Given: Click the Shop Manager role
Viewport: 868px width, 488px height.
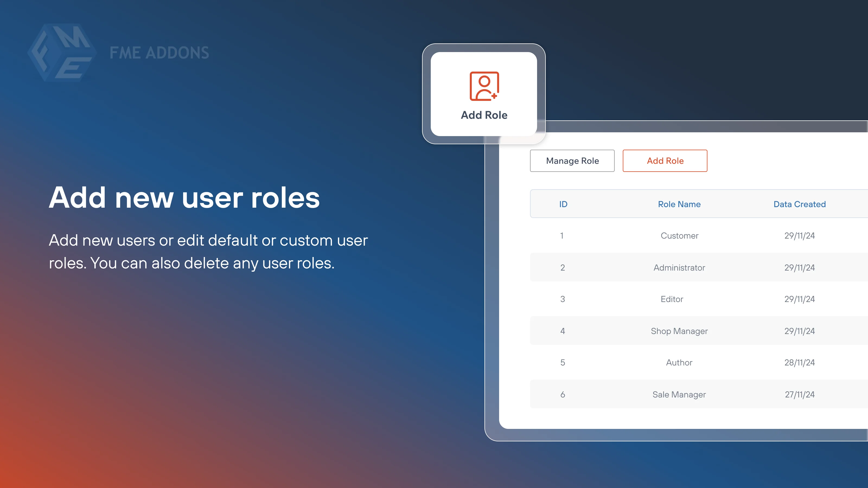Looking at the screenshot, I should point(679,331).
